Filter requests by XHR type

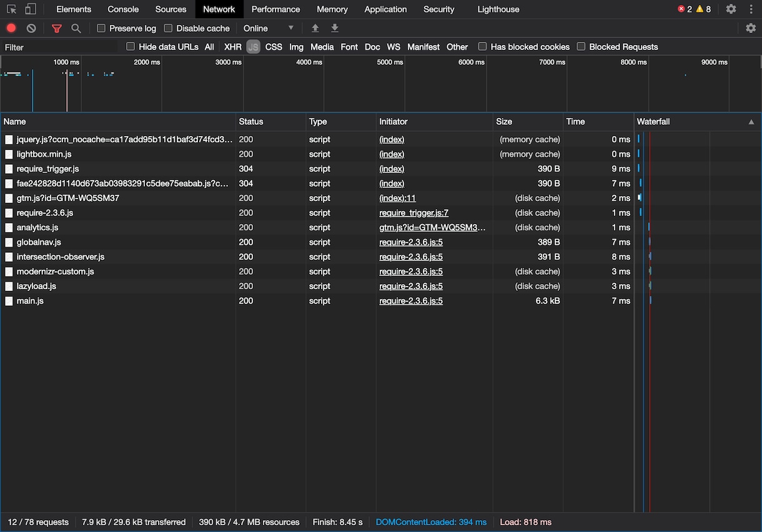pos(233,47)
